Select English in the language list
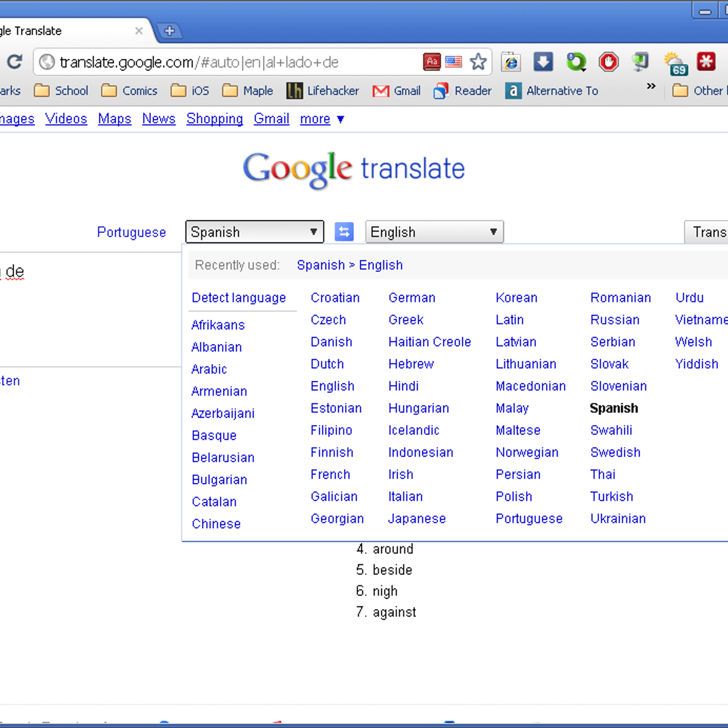Screen dimensions: 728x728 [332, 386]
